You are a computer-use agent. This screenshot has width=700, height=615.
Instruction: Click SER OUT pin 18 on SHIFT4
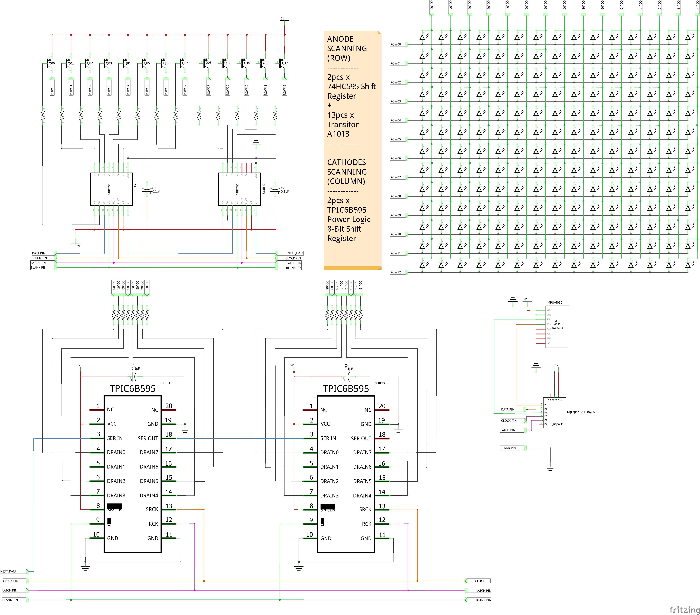[382, 439]
